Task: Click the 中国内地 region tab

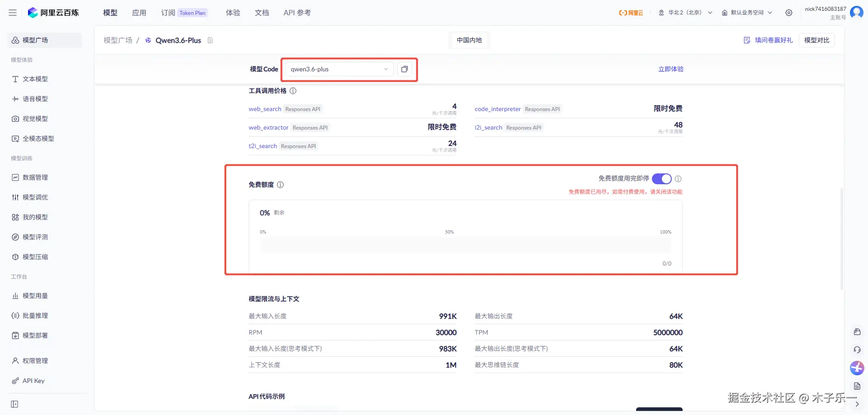Action: tap(469, 40)
